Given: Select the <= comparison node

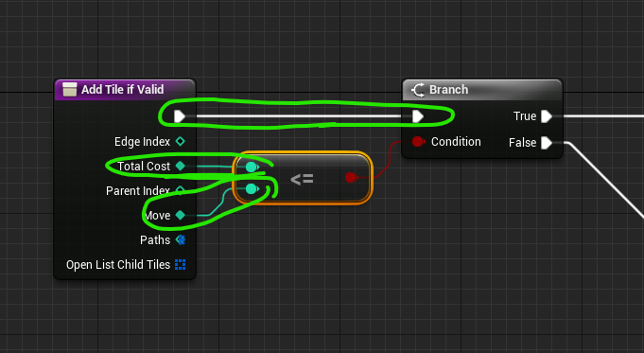Looking at the screenshot, I should click(303, 178).
